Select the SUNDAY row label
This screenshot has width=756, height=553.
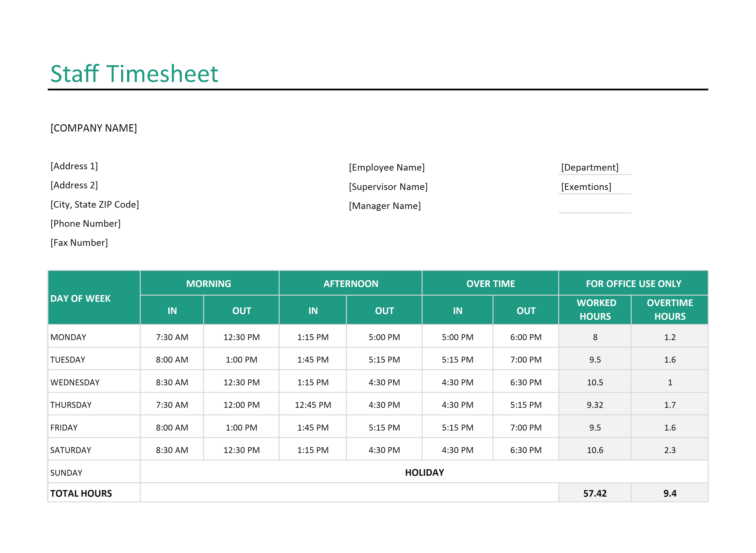click(x=66, y=473)
